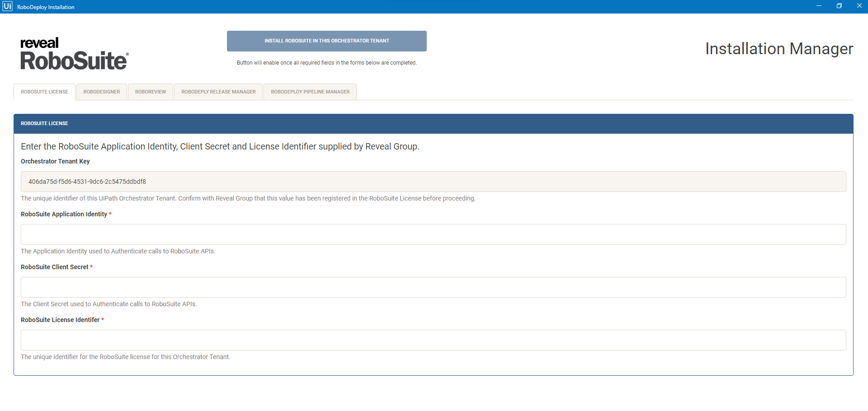Click the Orchestrator Tenant Key label
This screenshot has width=868, height=411.
tap(55, 161)
